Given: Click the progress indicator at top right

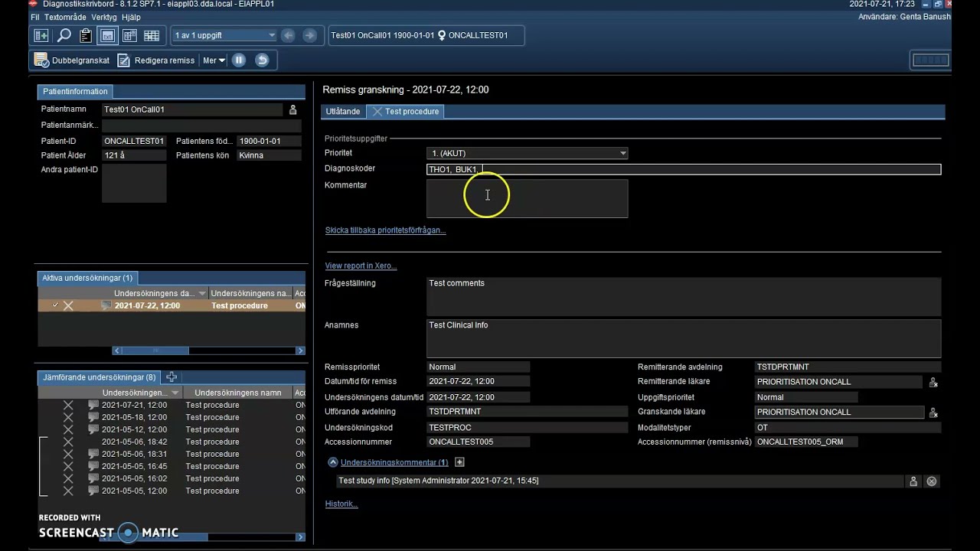Looking at the screenshot, I should pyautogui.click(x=930, y=60).
